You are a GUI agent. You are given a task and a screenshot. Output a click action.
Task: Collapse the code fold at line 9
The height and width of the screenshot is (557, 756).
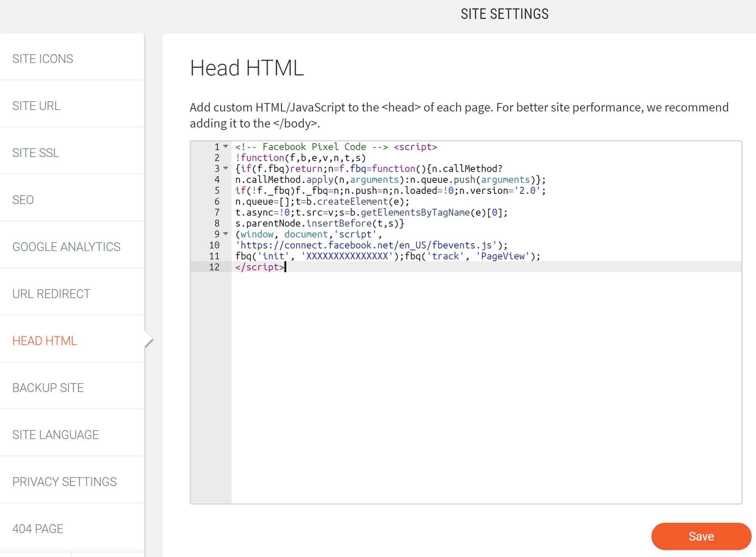[x=226, y=234]
